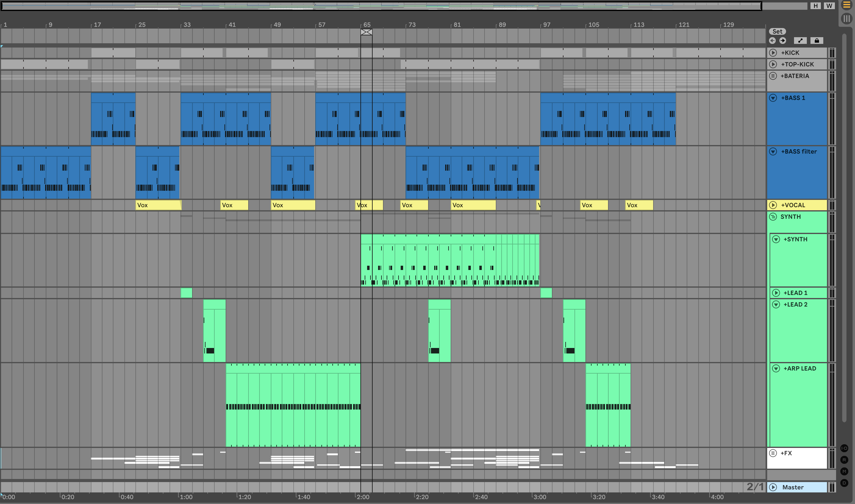Viewport: 855px width, 504px height.
Task: Toggle the Returns (R) section
Action: 844,460
